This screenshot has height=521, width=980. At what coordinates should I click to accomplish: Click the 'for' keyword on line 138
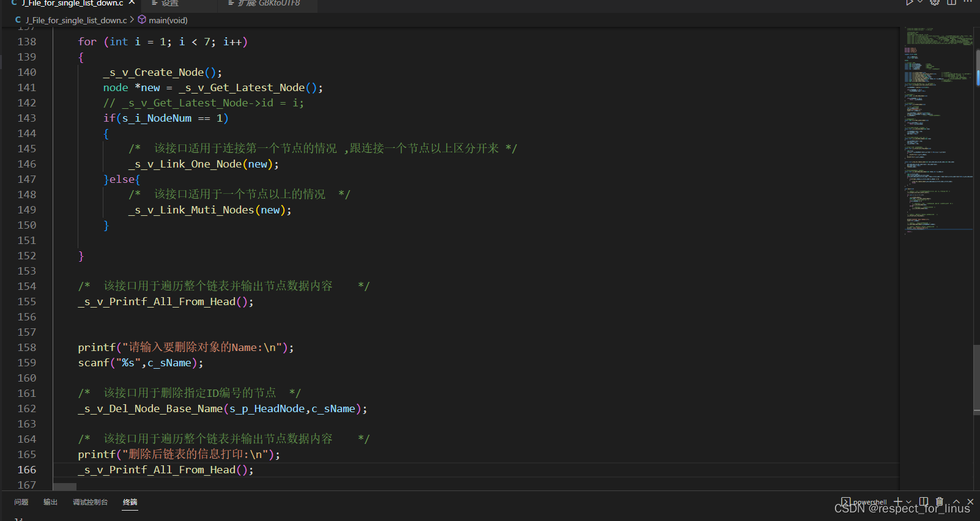tap(87, 42)
